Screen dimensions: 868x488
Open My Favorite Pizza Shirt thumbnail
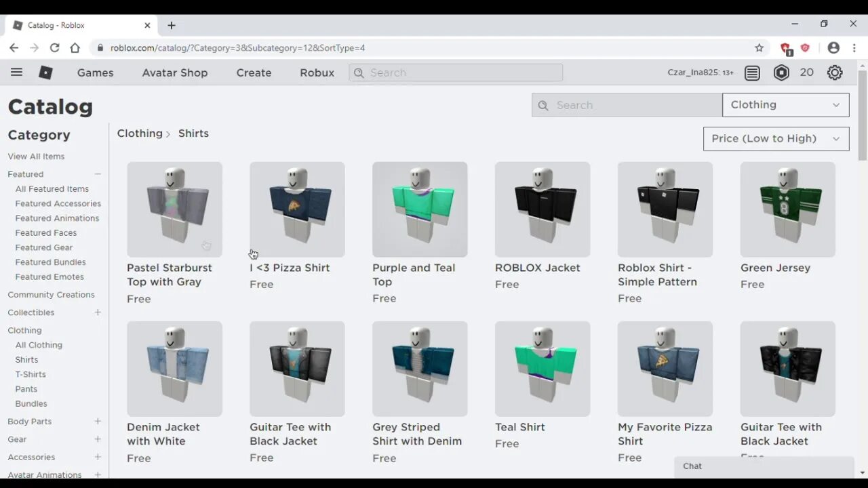click(665, 369)
